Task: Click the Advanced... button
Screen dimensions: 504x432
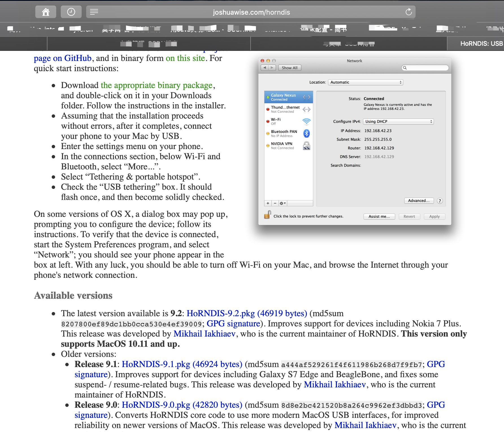Action: (419, 201)
